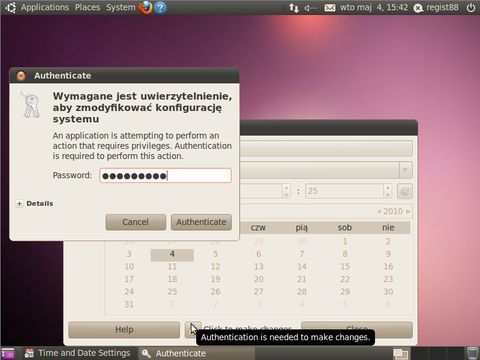Open the regist88 user status menu
This screenshot has height=360, width=480.
[436, 8]
